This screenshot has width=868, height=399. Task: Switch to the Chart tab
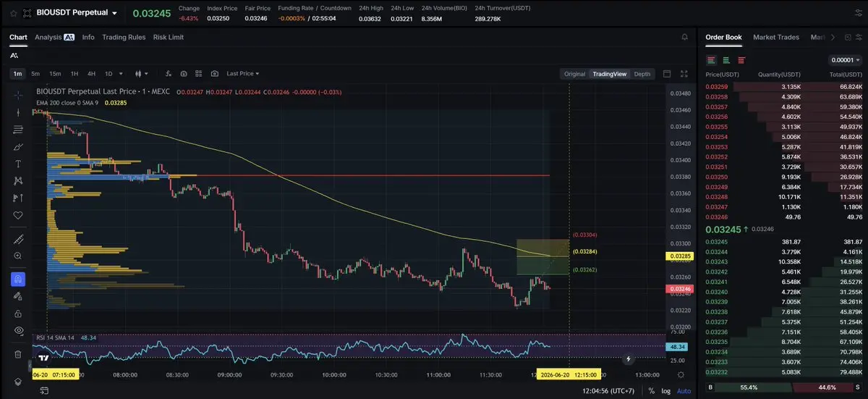18,37
